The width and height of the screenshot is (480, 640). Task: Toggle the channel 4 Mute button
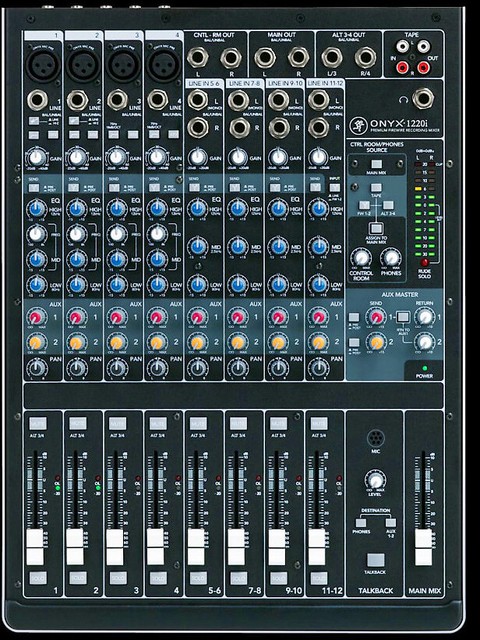click(158, 424)
